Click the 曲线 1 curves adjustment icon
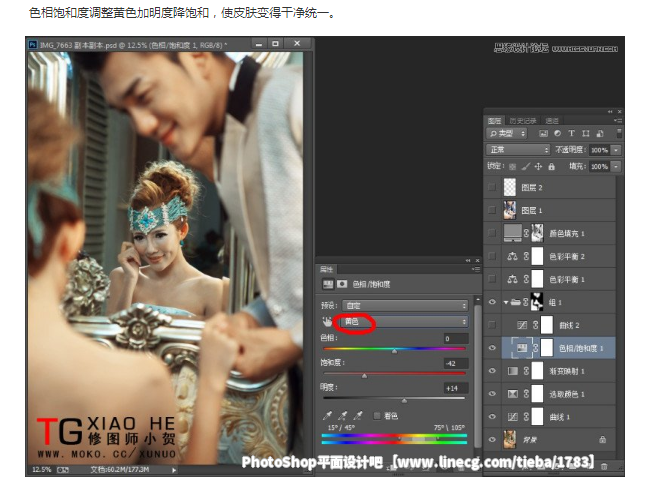 tap(513, 417)
